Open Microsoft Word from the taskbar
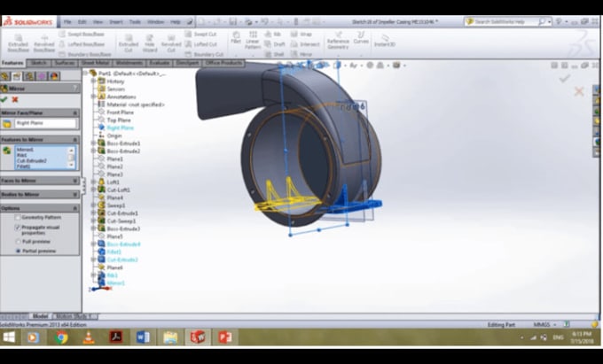 (x=143, y=337)
